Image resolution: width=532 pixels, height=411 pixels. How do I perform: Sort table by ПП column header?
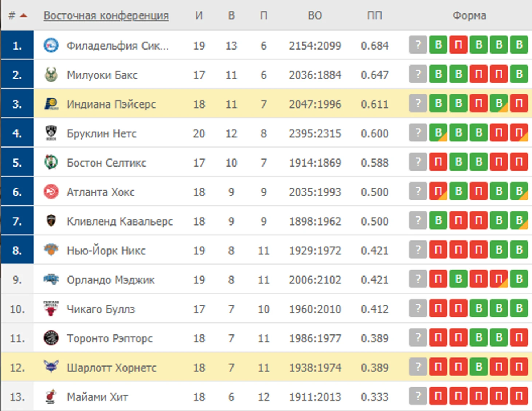tap(375, 16)
